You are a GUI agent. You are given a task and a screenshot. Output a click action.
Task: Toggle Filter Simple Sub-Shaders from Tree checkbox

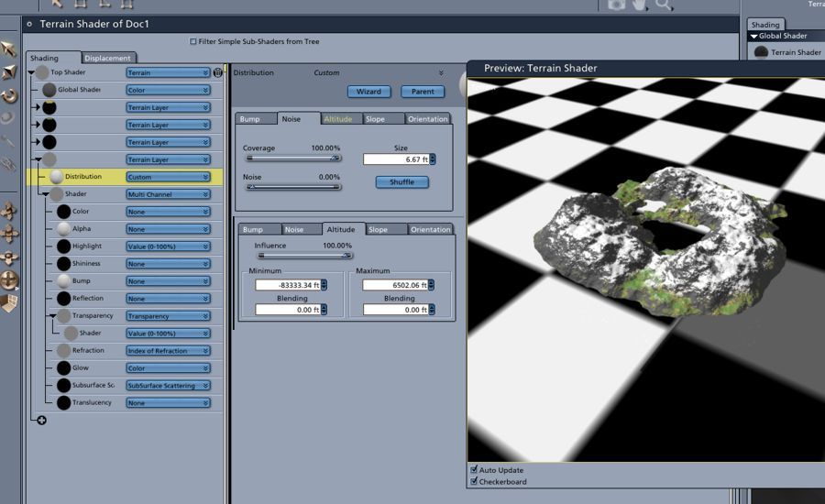pyautogui.click(x=192, y=41)
